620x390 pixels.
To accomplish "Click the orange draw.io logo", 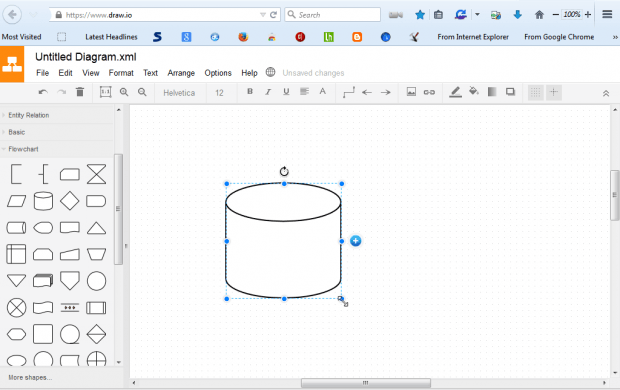I will pos(12,64).
